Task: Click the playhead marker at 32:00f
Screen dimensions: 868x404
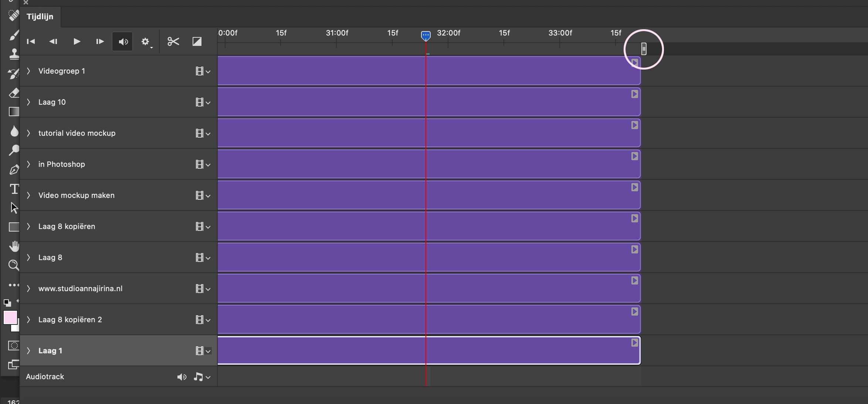Action: click(426, 36)
